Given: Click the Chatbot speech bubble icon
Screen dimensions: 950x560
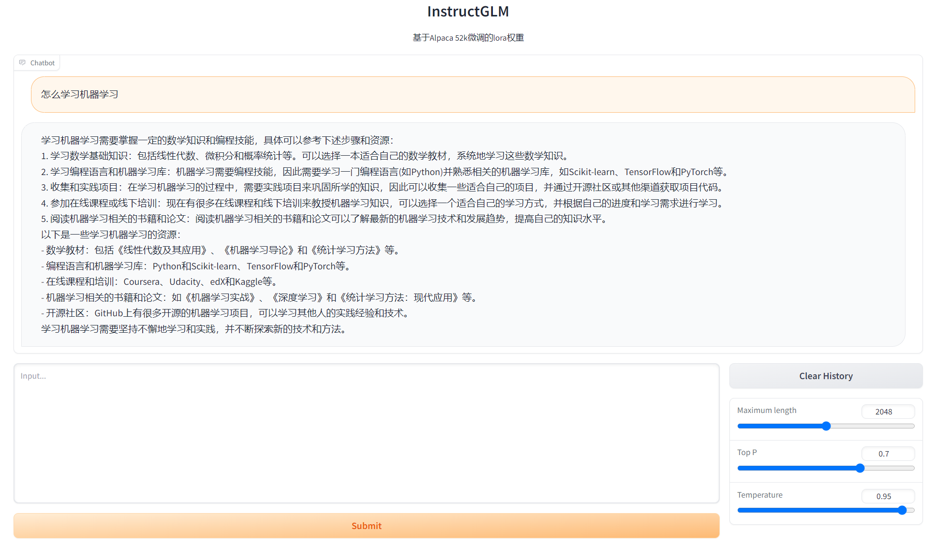Looking at the screenshot, I should pyautogui.click(x=22, y=63).
